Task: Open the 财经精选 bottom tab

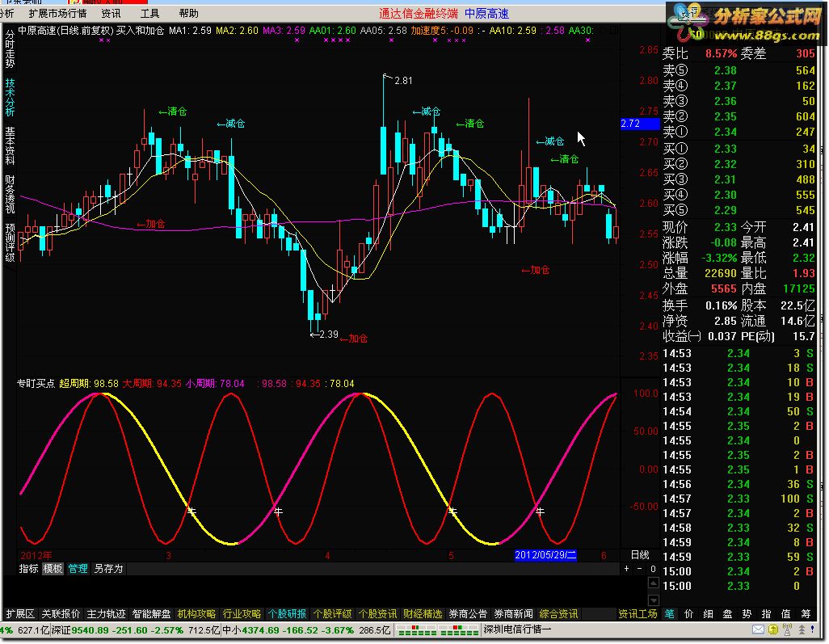Action: (423, 614)
